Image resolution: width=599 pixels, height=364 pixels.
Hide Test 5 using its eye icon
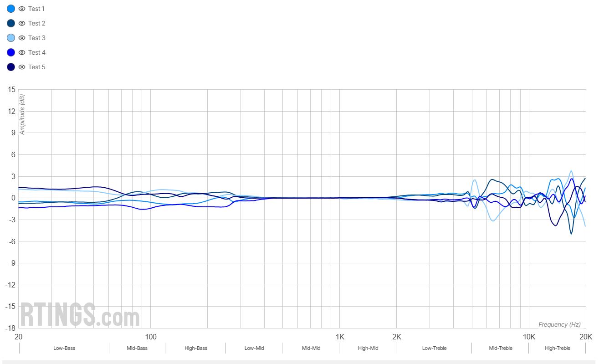point(21,67)
